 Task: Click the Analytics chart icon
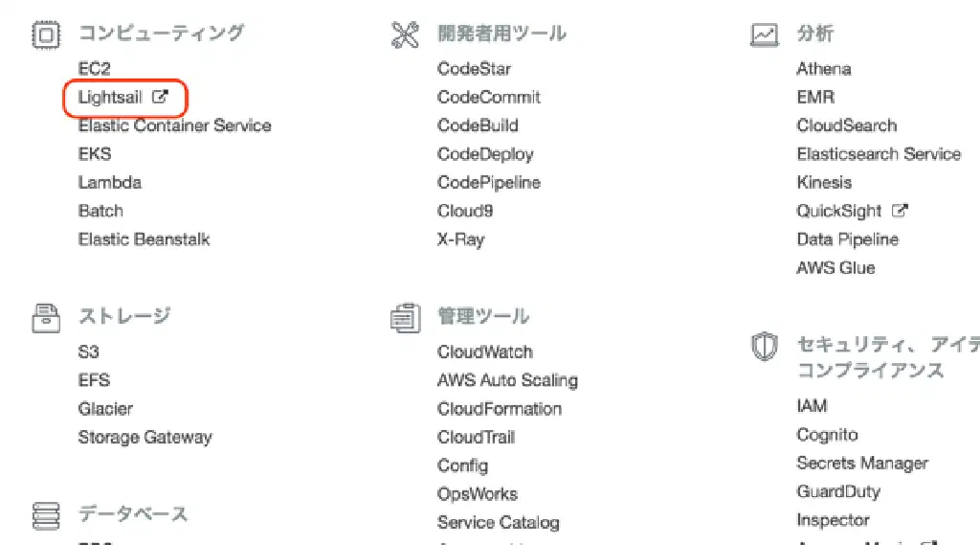click(765, 35)
